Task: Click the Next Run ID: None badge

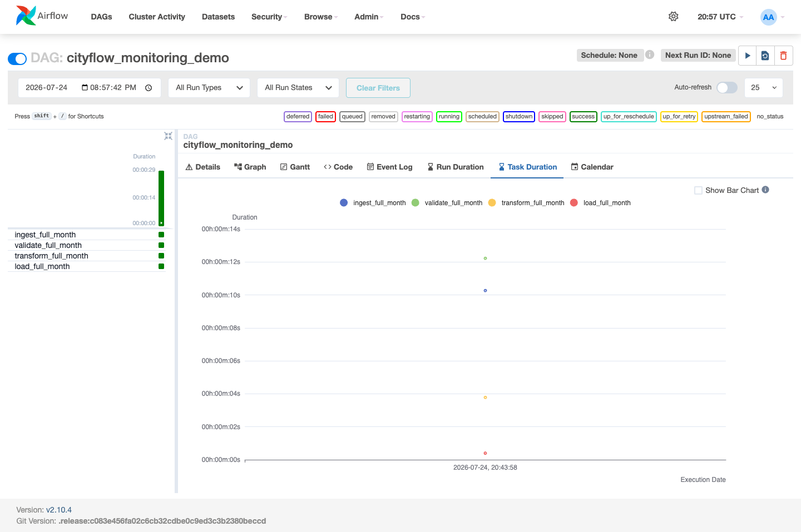Action: click(698, 55)
